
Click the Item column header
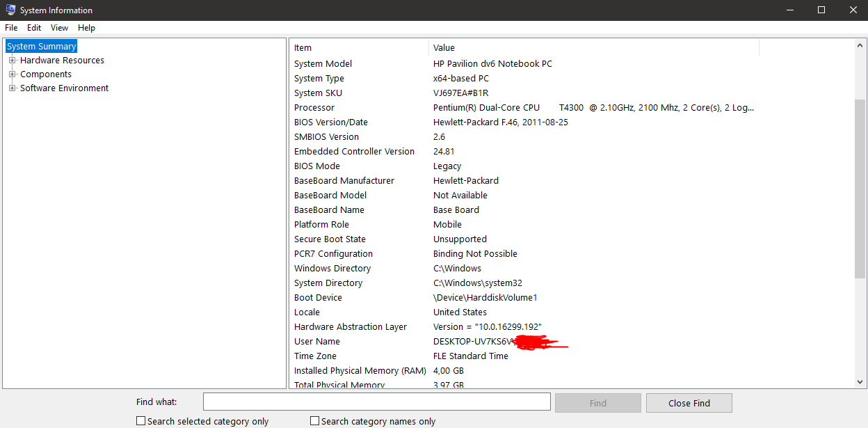[x=359, y=47]
